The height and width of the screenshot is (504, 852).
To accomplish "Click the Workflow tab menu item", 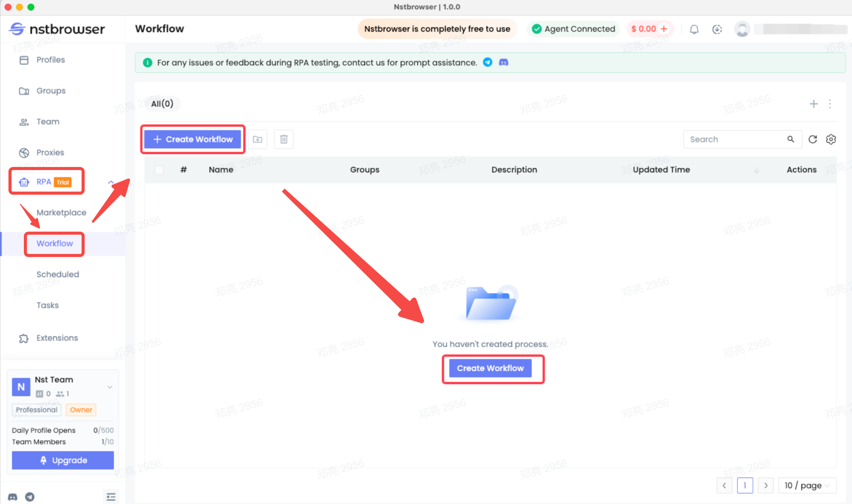I will [x=55, y=243].
